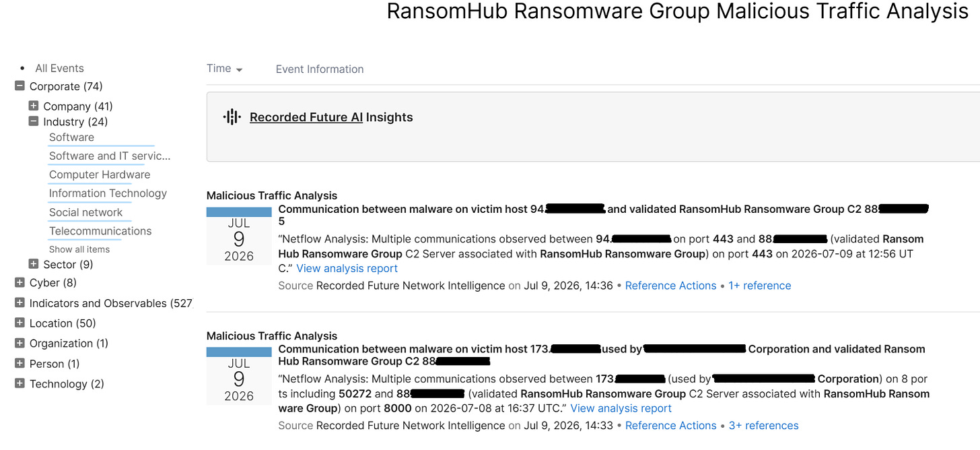Open the Time sort dropdown
Image resolution: width=980 pixels, height=450 pixels.
pos(225,69)
